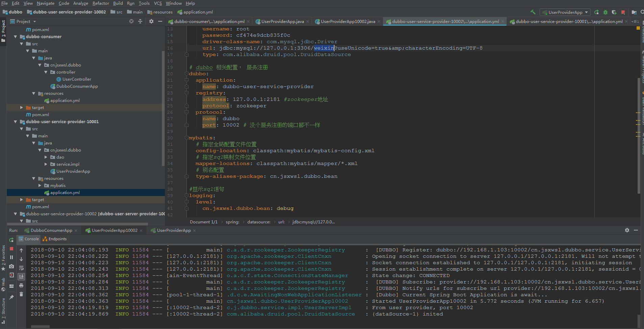
Task: Switch to the DubboConsumerApp run tab
Action: (x=51, y=230)
